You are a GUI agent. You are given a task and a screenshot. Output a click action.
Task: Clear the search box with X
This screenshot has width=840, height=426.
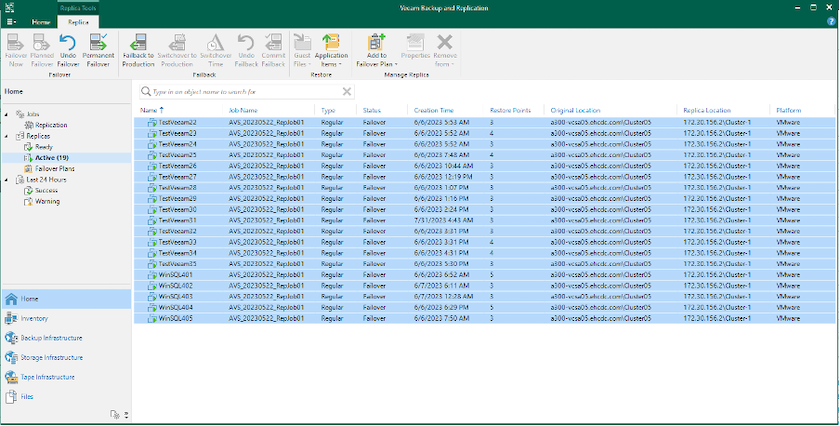[x=347, y=91]
